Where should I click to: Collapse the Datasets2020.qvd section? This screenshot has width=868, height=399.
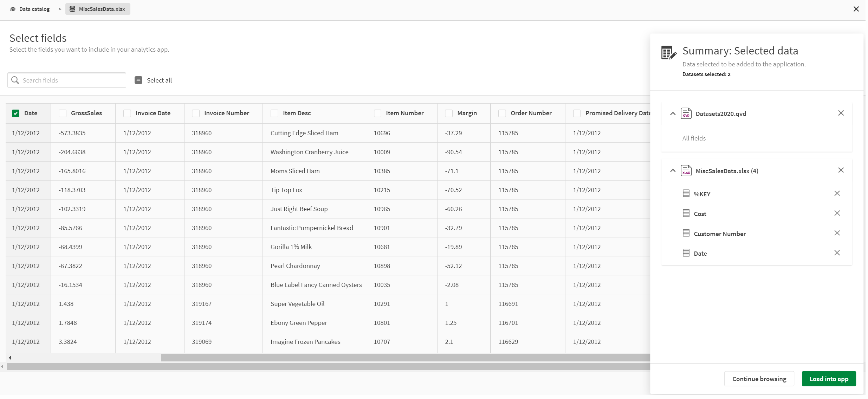pos(673,113)
